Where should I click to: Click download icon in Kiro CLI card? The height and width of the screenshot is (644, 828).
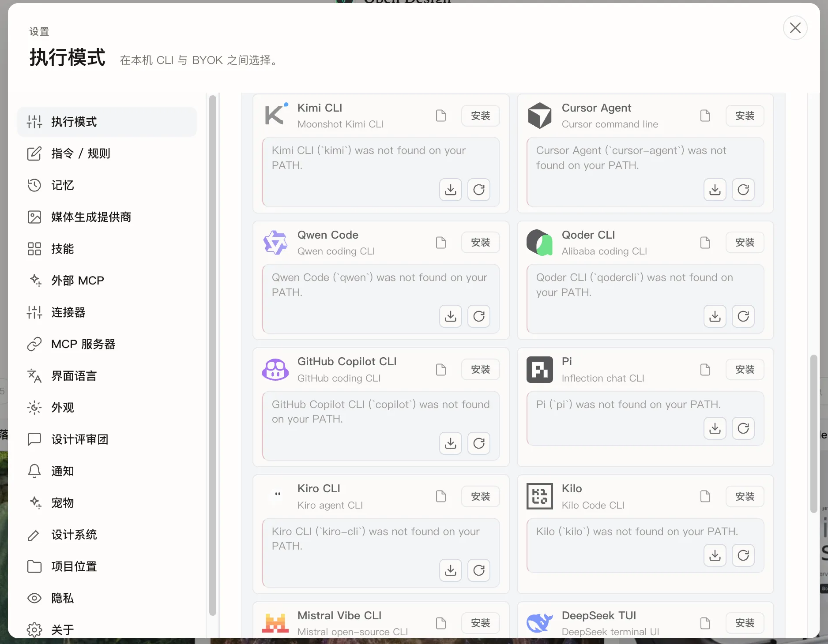[450, 570]
